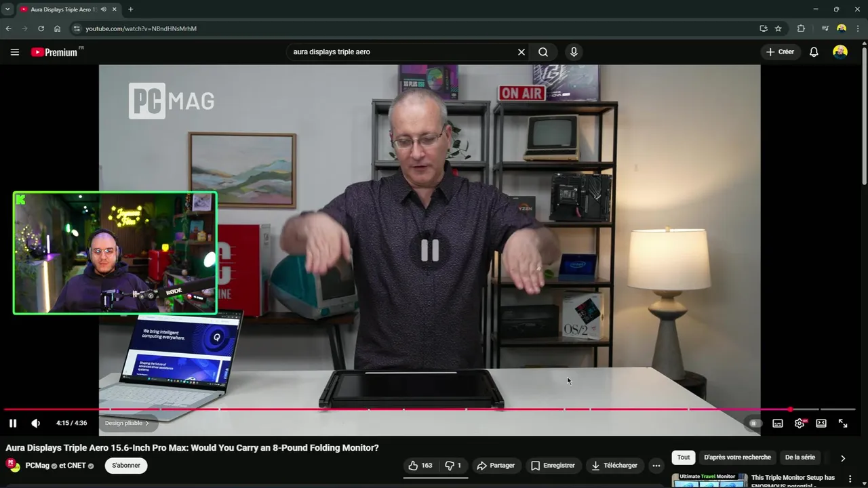
Task: Save the video with Enregistrer
Action: [x=552, y=466]
